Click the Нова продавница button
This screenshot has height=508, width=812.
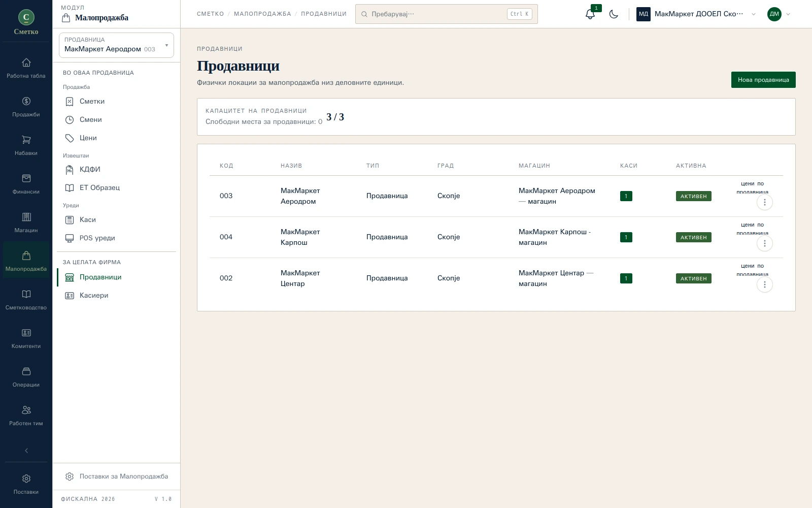[x=763, y=80]
